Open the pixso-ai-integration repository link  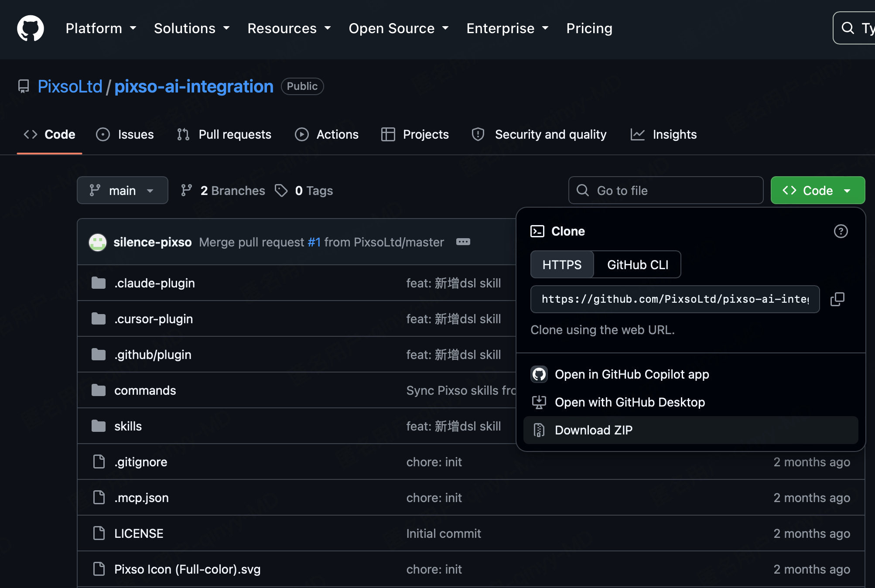tap(194, 86)
